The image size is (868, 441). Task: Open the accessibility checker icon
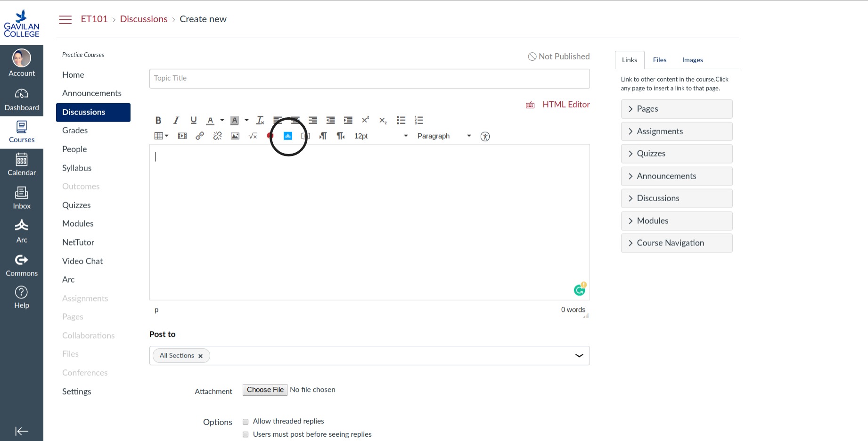tap(485, 137)
